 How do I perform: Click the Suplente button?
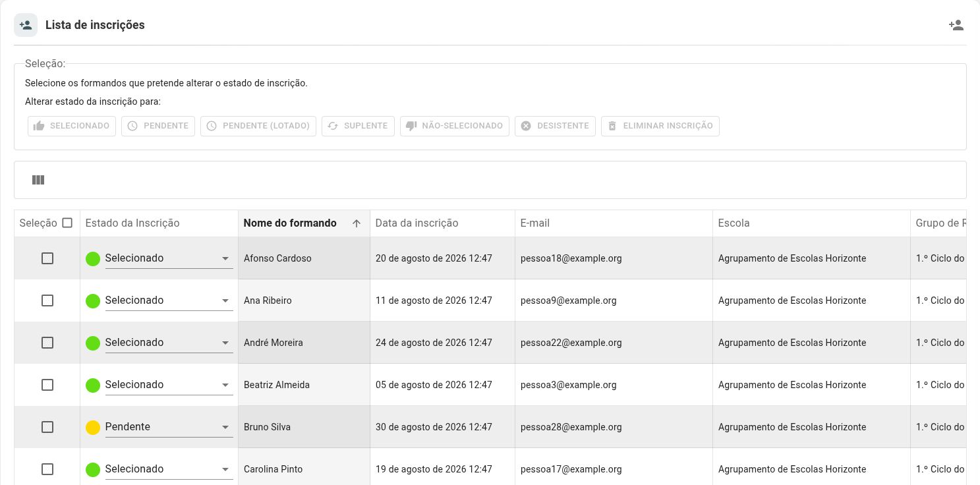pos(358,126)
